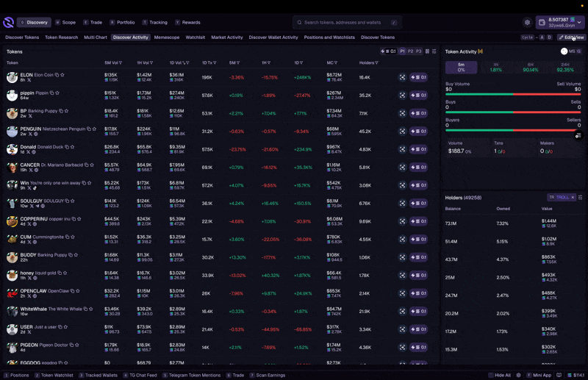The image size is (588, 380).
Task: Select the 24H Token Activity timeframe
Action: coord(565,67)
